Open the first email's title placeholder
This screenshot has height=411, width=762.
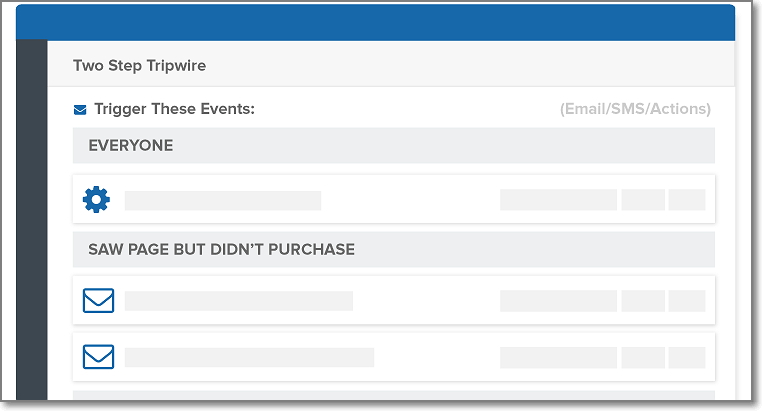click(x=239, y=301)
